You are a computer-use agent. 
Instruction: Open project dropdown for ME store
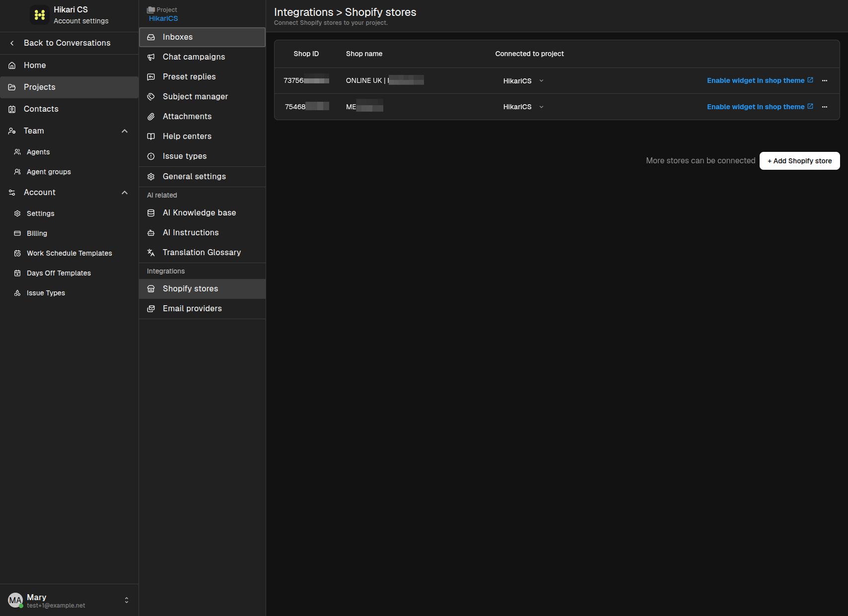pos(523,107)
